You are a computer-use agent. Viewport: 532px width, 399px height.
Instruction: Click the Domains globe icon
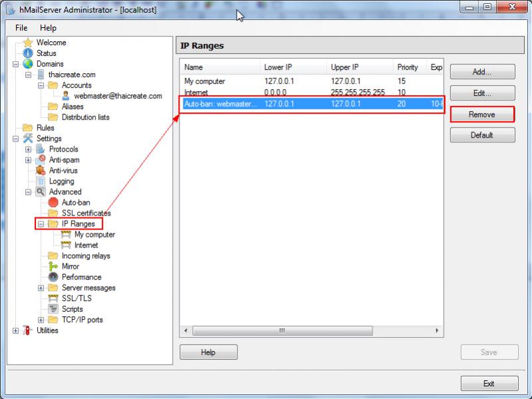28,64
